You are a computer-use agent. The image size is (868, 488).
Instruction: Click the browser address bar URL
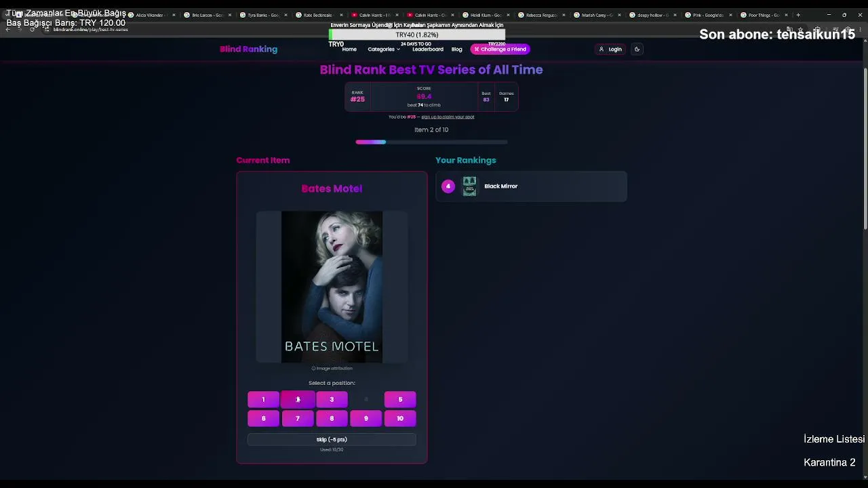coord(91,30)
